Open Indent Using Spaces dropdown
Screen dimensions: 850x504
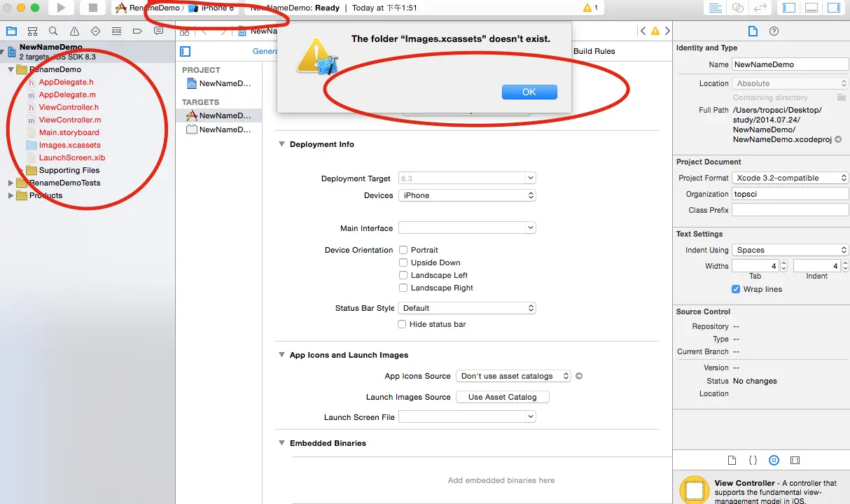click(790, 250)
